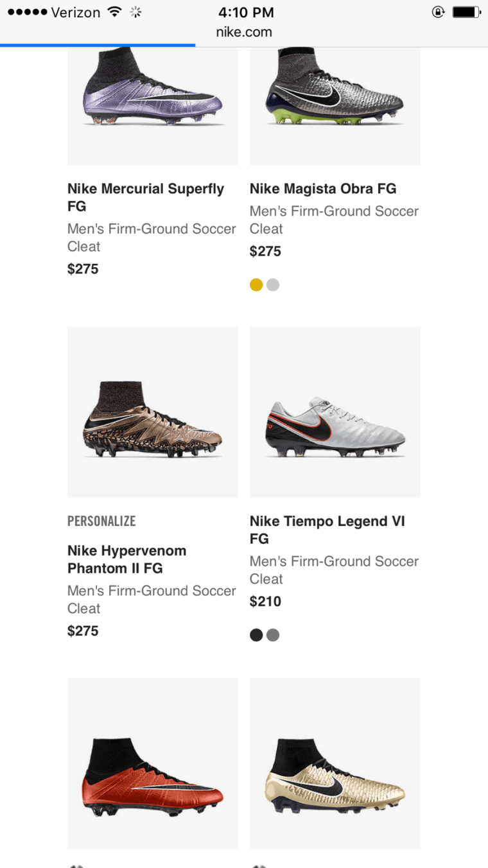This screenshot has height=868, width=488.
Task: Tap the PERSONALIZE label above Hypervenom Phantom
Action: 101,521
